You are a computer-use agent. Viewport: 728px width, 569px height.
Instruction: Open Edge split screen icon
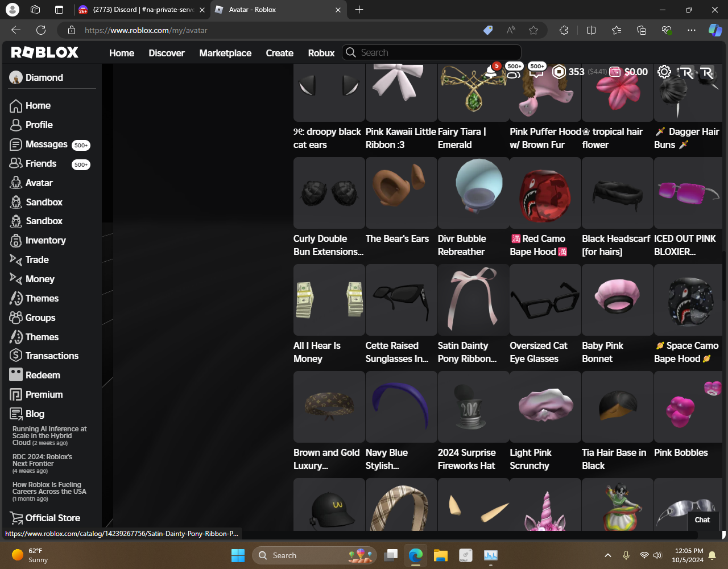point(591,30)
